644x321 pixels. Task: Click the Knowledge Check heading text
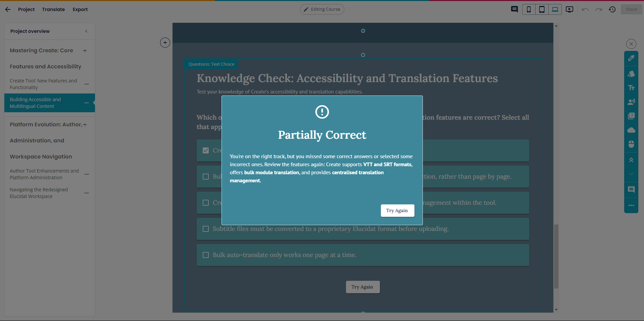347,78
